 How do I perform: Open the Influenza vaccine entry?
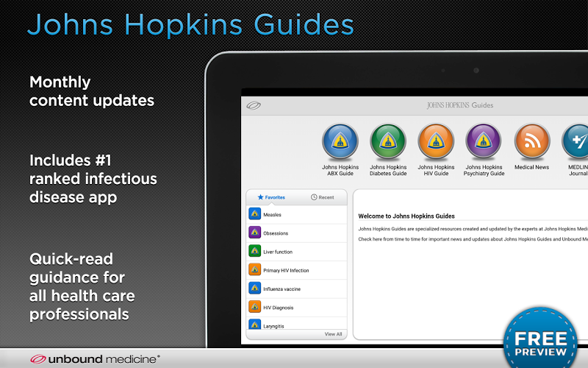pyautogui.click(x=297, y=289)
